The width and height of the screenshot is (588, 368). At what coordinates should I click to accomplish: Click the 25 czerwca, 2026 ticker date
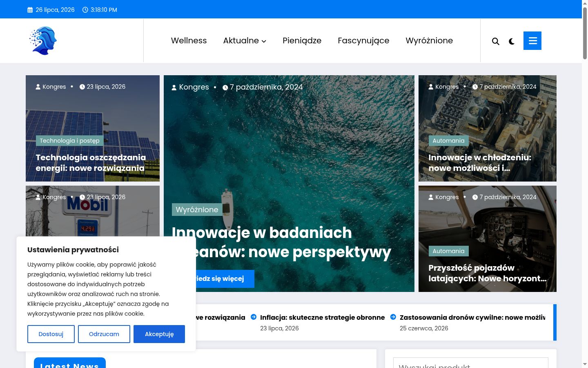pyautogui.click(x=424, y=328)
